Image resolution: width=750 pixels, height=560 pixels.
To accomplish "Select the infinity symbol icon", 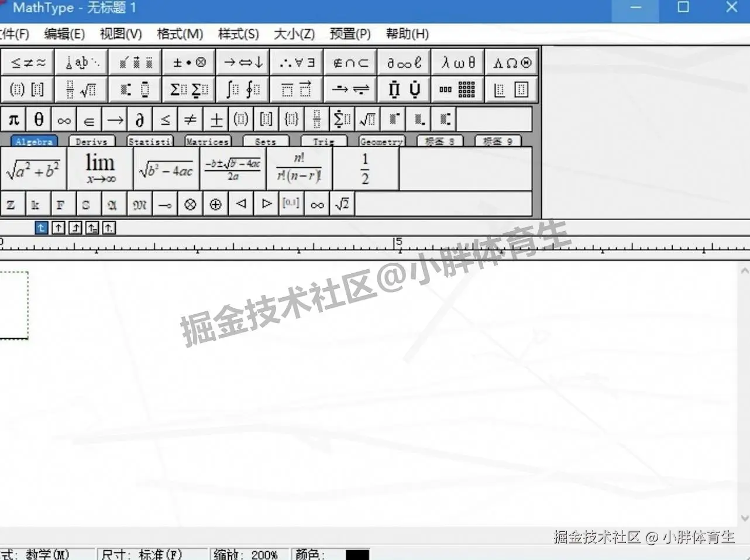I will [x=64, y=119].
